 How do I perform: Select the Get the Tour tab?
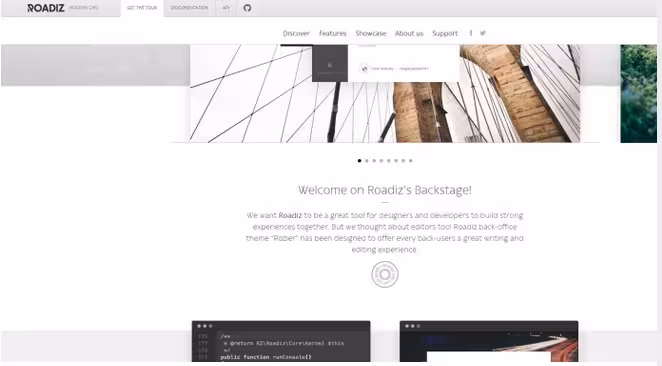pos(142,8)
